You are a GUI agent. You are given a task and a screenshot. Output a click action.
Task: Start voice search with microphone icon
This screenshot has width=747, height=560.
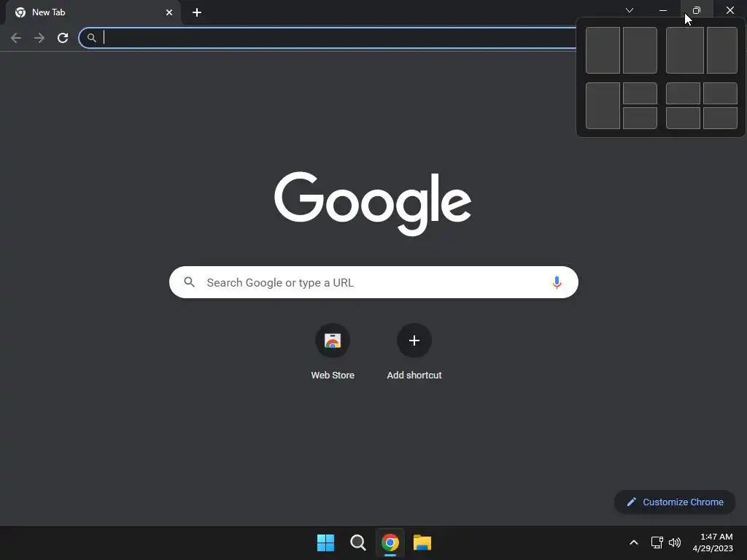pos(557,282)
